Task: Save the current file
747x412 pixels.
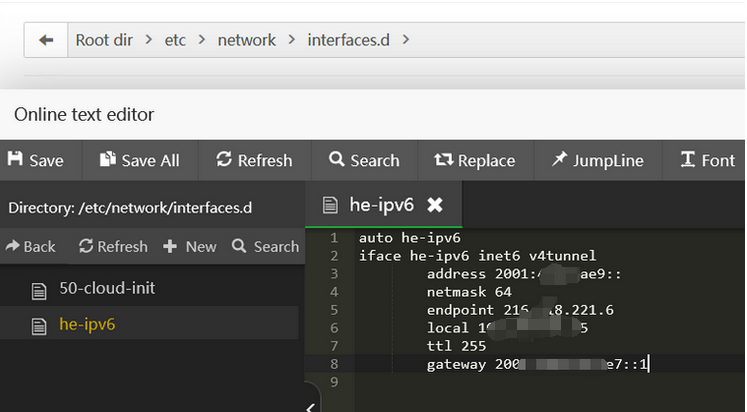Action: [x=35, y=160]
